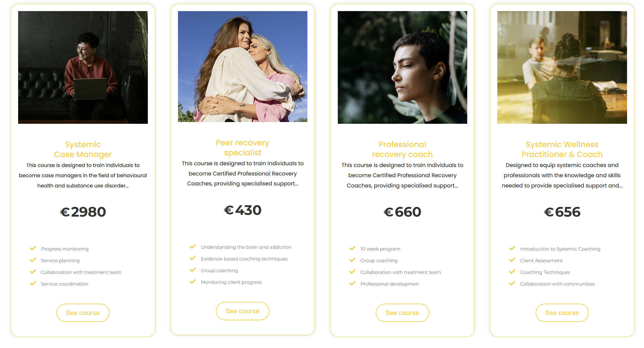Click the €656 price label
Screen dimensions: 644x348
[x=562, y=212]
